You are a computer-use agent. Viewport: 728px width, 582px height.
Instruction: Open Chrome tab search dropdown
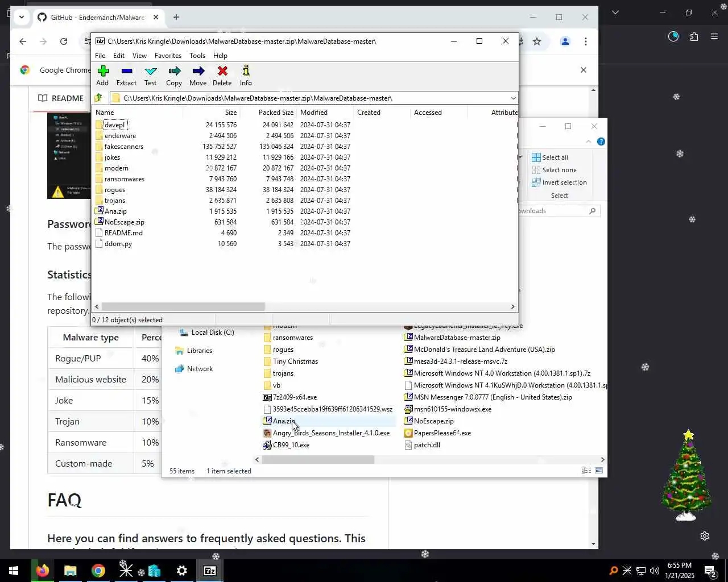click(x=22, y=17)
